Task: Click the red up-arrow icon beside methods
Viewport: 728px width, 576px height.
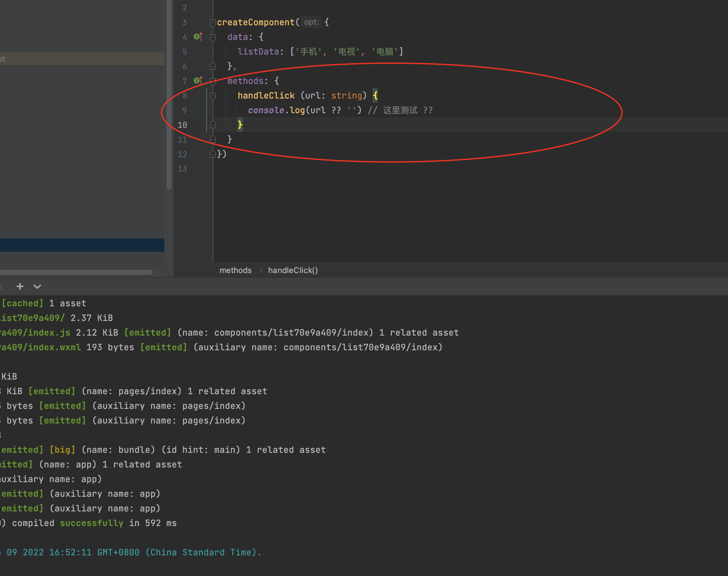Action: [201, 80]
